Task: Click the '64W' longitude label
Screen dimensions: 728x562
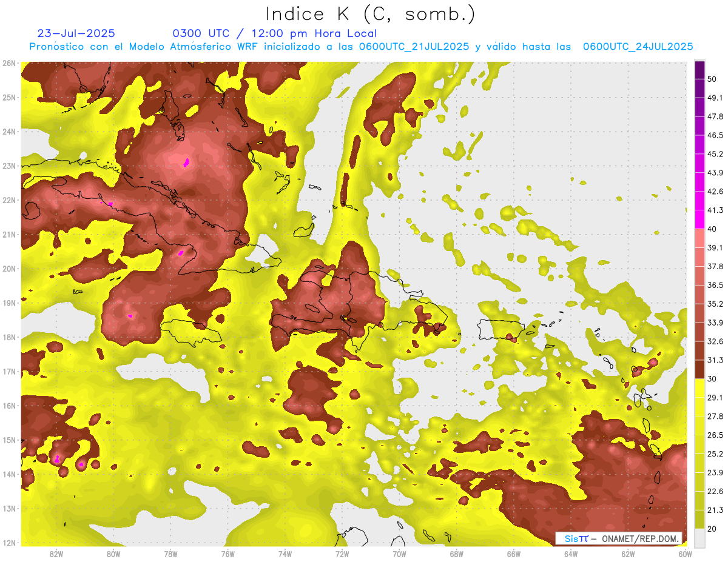Action: click(x=571, y=554)
